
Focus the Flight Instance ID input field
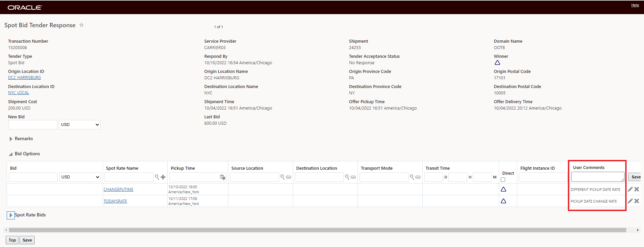pos(543,177)
